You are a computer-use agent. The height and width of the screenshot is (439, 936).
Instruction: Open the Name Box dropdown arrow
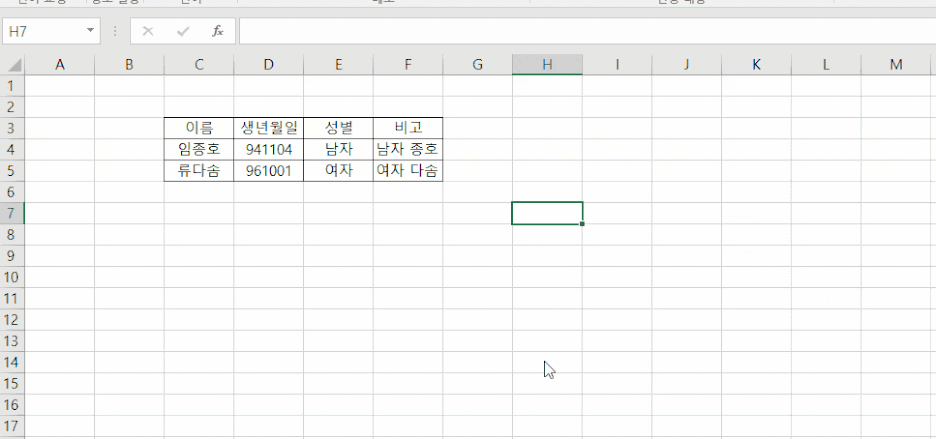coord(90,30)
